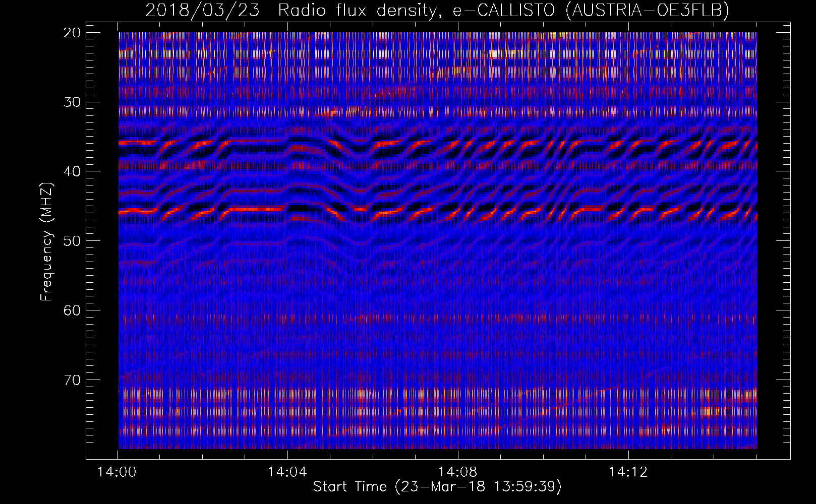Screen dimensions: 816x504
Task: Click the 30 MHz frequency tick label
Action: (x=72, y=102)
